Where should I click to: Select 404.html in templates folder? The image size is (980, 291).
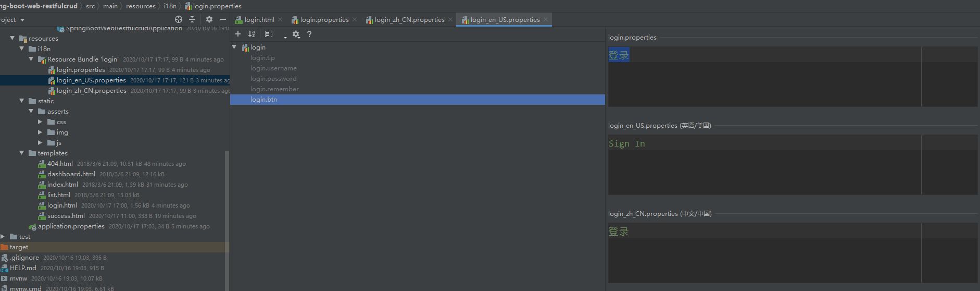(x=60, y=164)
